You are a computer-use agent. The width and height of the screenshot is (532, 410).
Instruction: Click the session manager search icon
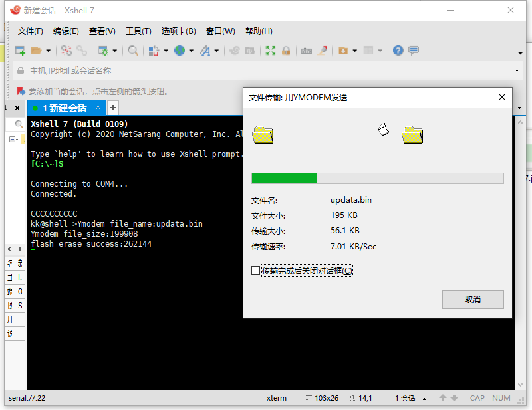pyautogui.click(x=19, y=124)
